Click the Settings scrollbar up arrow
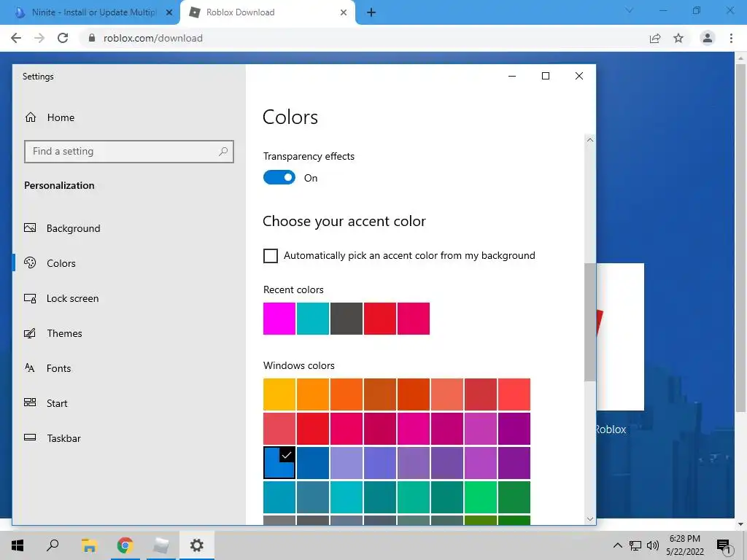Viewport: 747px width, 560px height. (590, 140)
